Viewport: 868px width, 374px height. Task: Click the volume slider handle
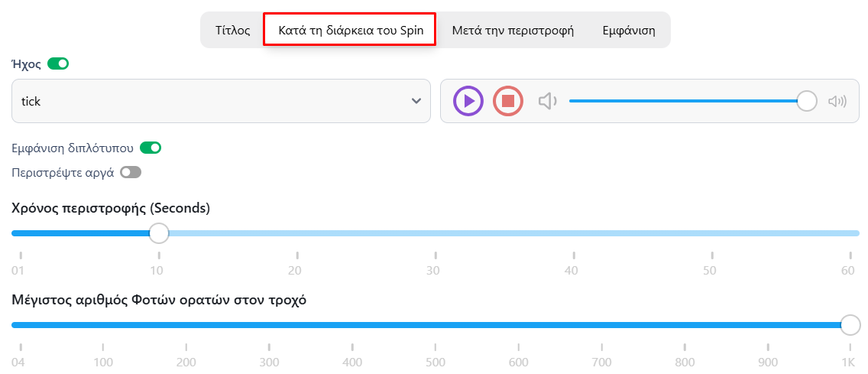coord(807,101)
